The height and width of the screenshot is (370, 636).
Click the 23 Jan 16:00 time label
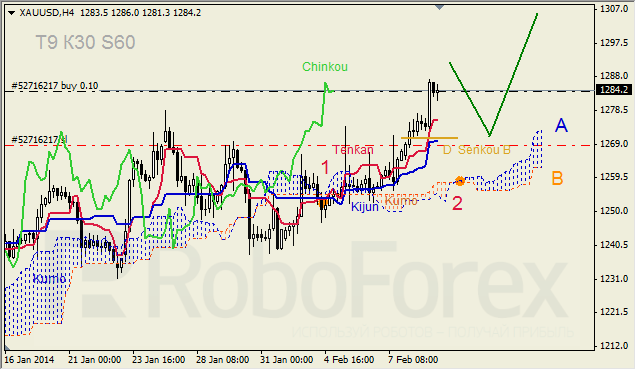[159, 360]
